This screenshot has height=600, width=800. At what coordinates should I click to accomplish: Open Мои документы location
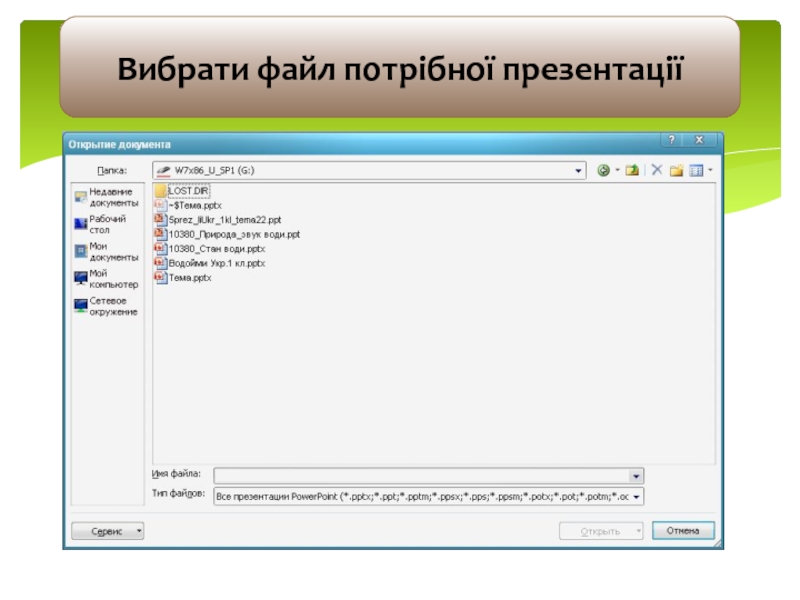click(x=107, y=252)
